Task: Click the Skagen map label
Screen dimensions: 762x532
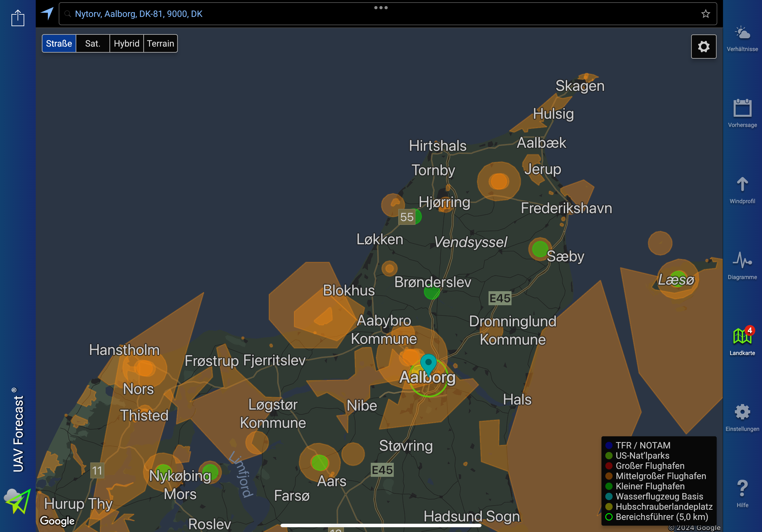Action: 580,86
